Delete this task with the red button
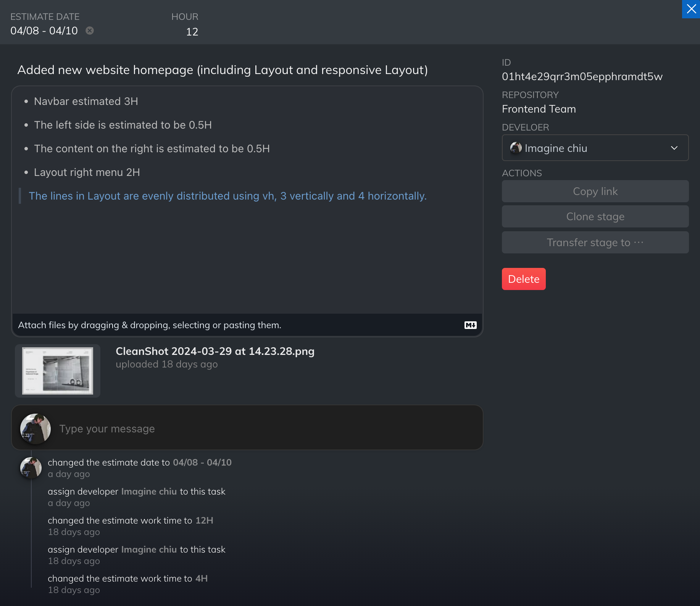The height and width of the screenshot is (606, 700). [x=523, y=279]
